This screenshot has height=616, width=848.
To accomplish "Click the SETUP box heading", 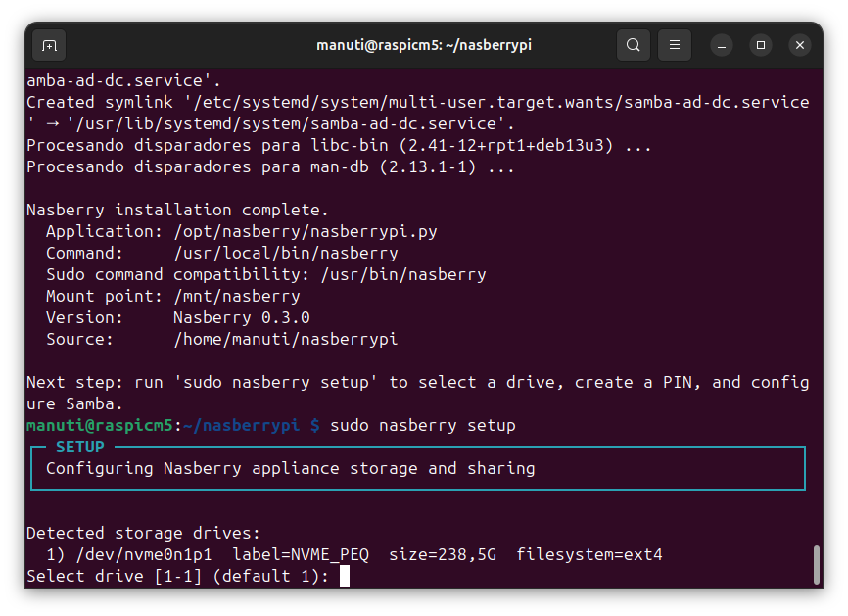I will point(80,447).
